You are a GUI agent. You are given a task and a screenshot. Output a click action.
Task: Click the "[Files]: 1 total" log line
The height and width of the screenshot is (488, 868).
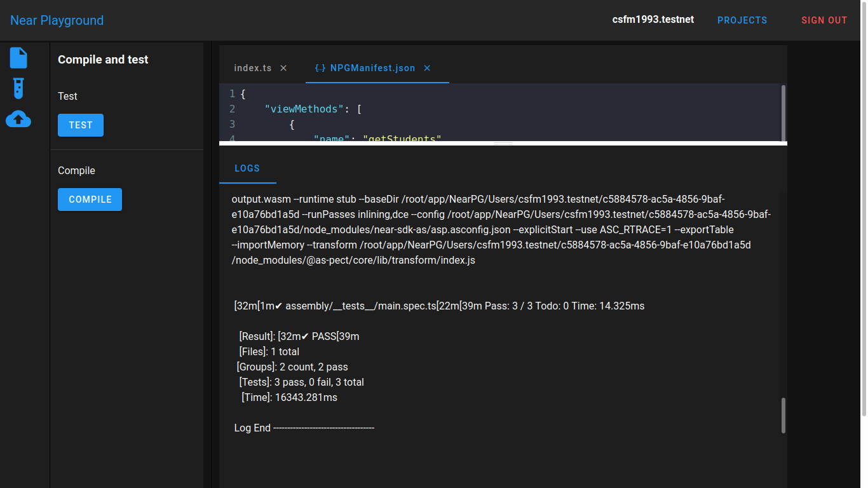(269, 352)
